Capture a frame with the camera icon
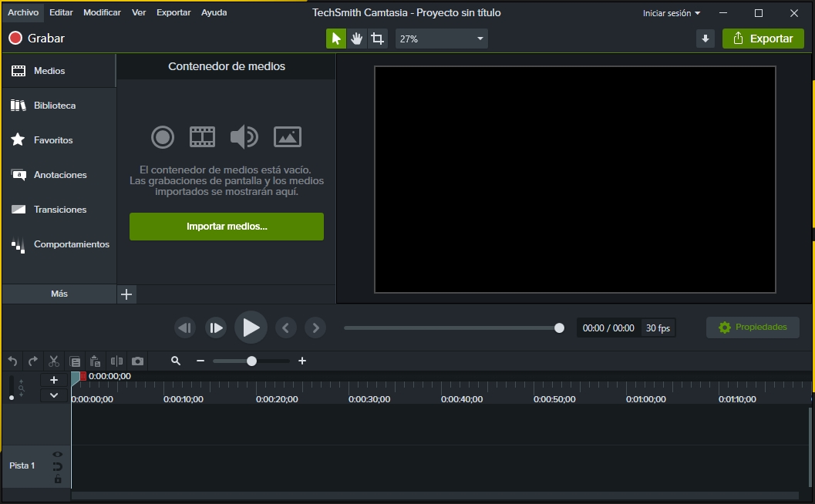 click(x=136, y=361)
